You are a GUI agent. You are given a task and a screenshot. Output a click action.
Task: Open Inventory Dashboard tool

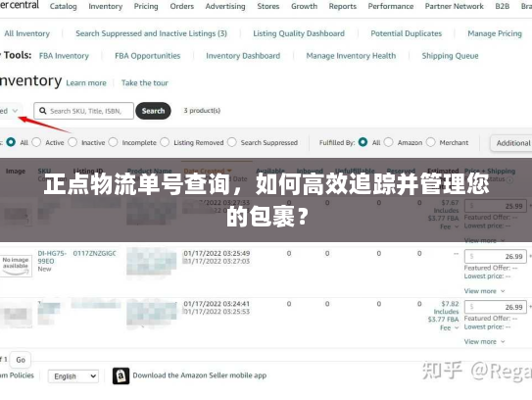[x=243, y=56]
